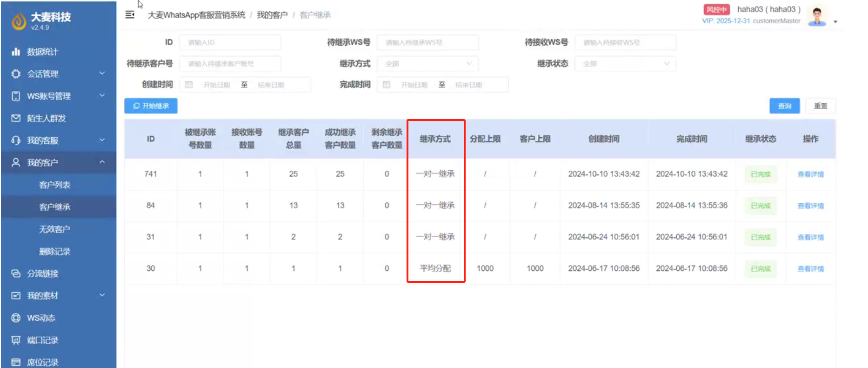Image resolution: width=868 pixels, height=368 pixels.
Task: Click 2024-08-14 13:55:35 creation time cell
Action: click(x=604, y=205)
